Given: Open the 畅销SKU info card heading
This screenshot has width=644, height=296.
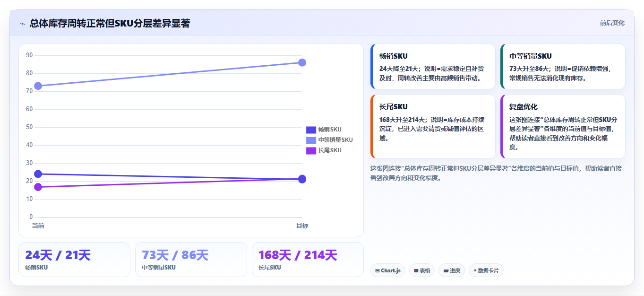Looking at the screenshot, I should [394, 56].
